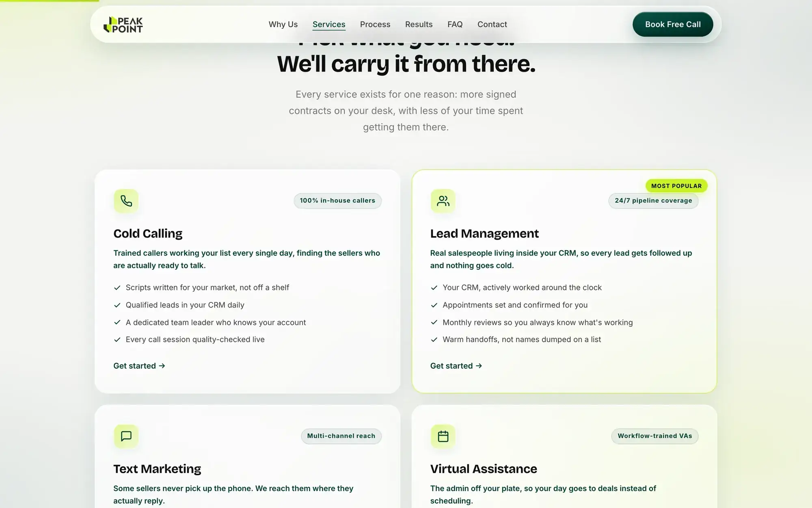The width and height of the screenshot is (812, 508).
Task: Click the Book Free Call button
Action: pyautogui.click(x=673, y=24)
